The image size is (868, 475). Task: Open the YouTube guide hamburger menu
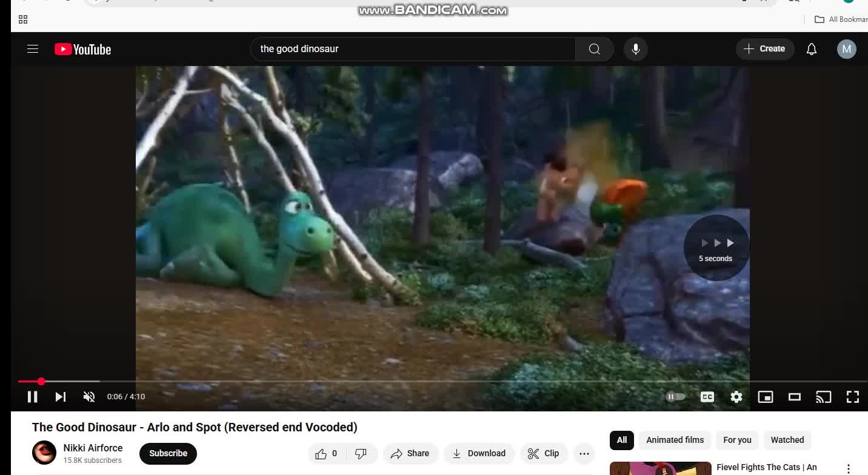click(33, 49)
